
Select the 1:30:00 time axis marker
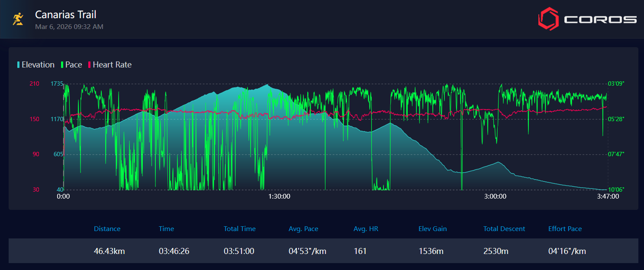click(x=279, y=196)
